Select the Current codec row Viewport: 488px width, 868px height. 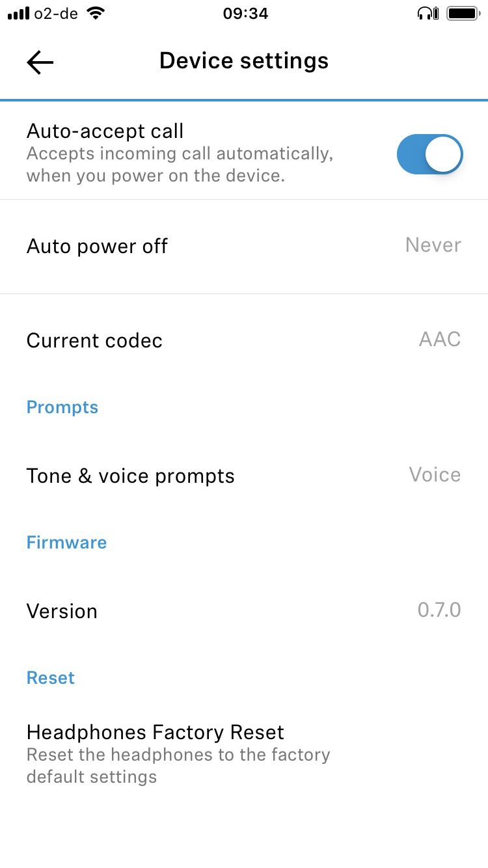tap(94, 340)
